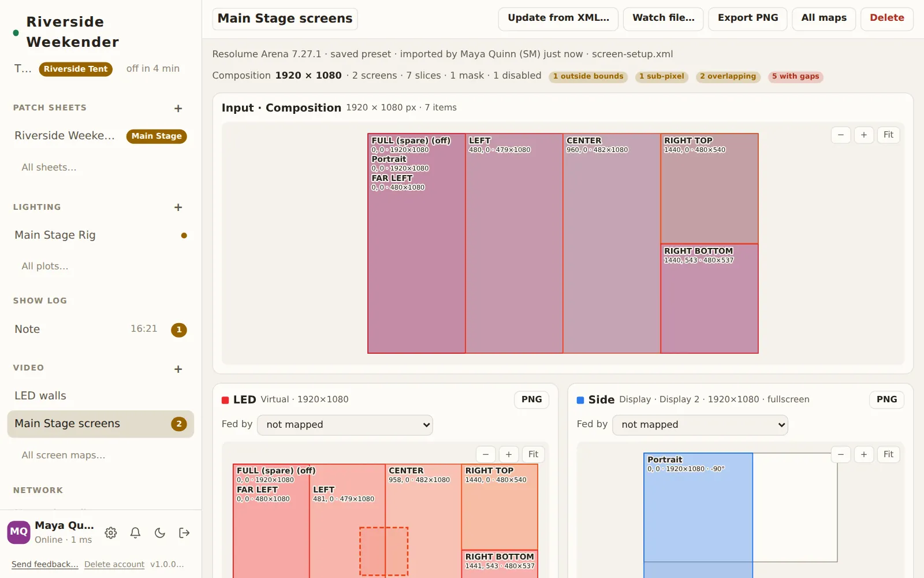Click the 5 with gaps badge
This screenshot has width=924, height=578.
point(795,76)
